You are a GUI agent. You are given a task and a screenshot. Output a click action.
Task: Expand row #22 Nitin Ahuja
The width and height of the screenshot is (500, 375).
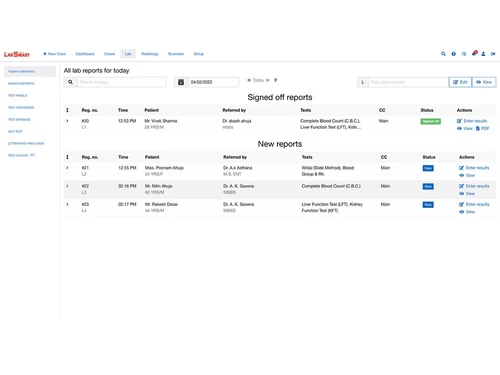tap(67, 186)
